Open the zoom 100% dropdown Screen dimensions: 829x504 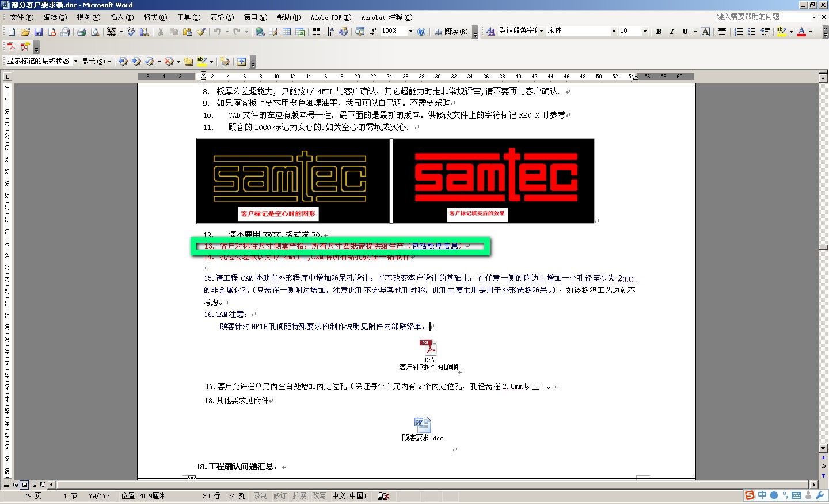coord(410,32)
